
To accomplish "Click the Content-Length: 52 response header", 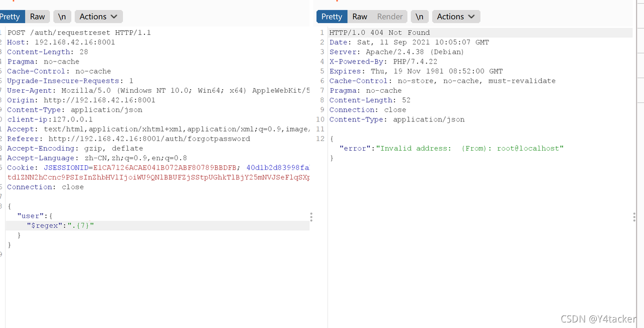I will pos(370,100).
